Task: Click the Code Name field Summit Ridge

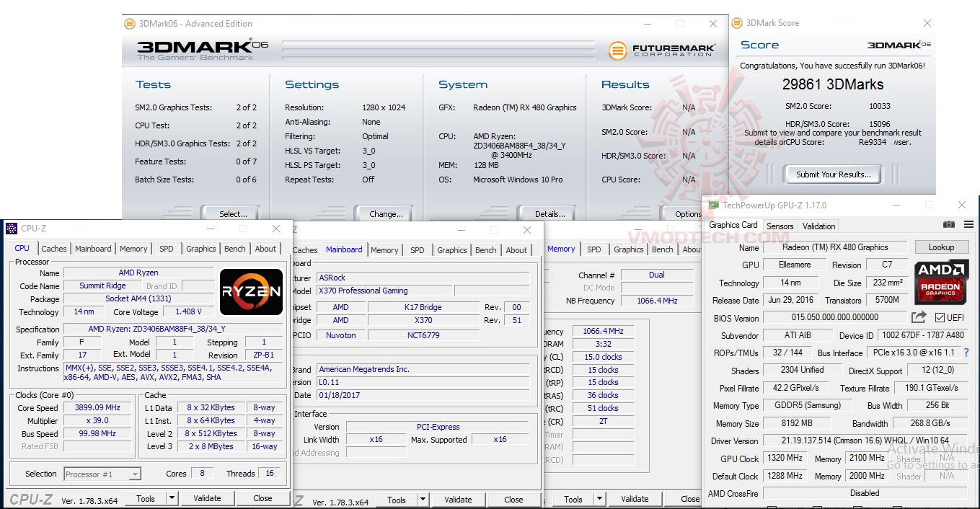Action: click(102, 286)
